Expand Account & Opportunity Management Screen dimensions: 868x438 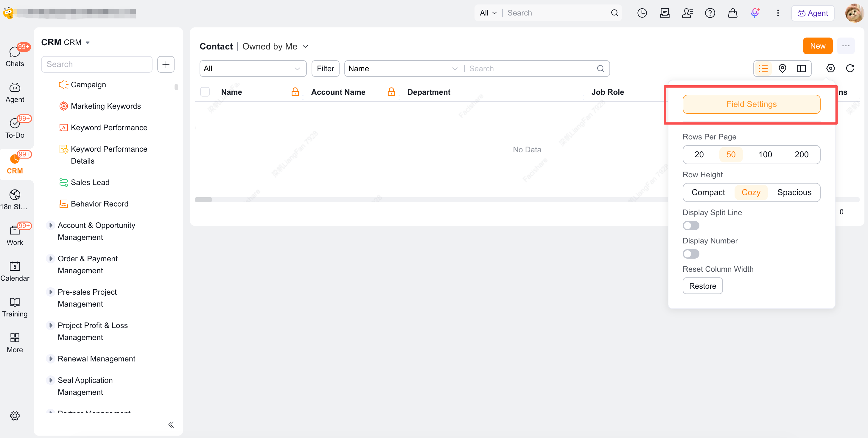click(51, 225)
